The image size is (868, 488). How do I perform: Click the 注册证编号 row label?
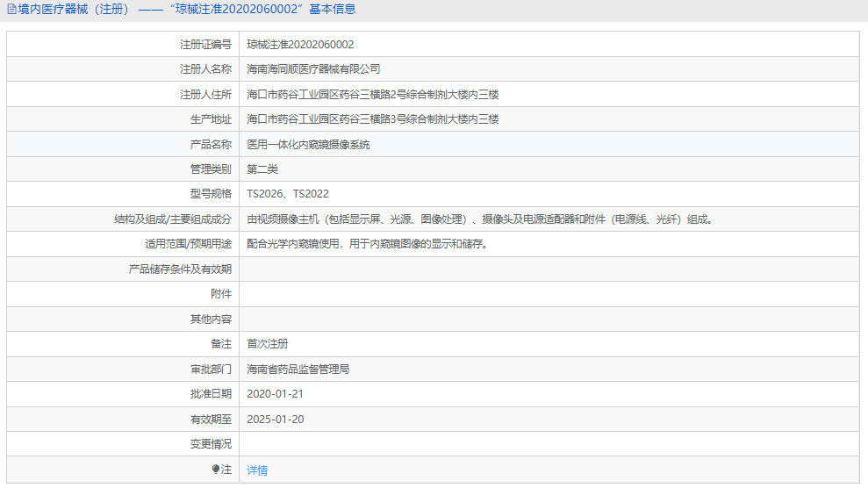[x=205, y=45]
